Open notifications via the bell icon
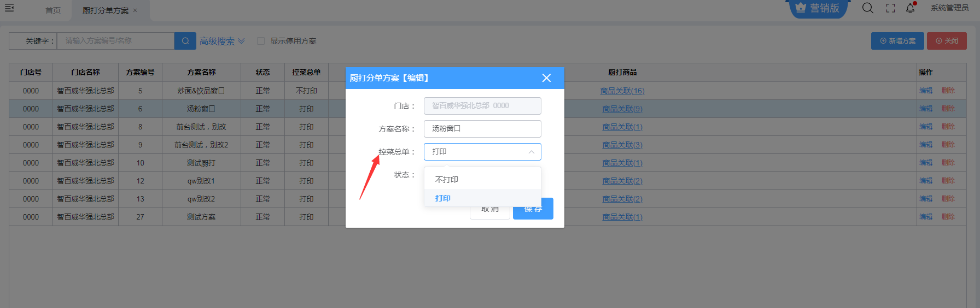The height and width of the screenshot is (308, 980). pyautogui.click(x=910, y=8)
